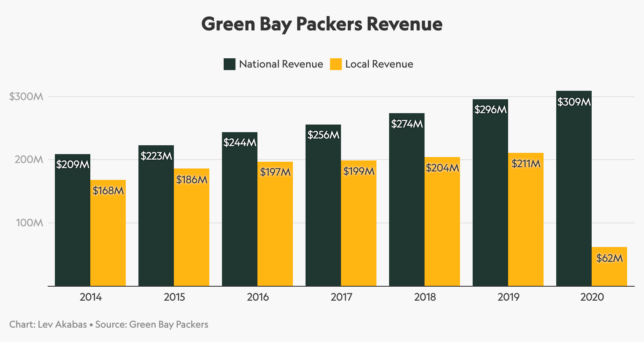The width and height of the screenshot is (644, 342).
Task: Click the Green Bay Packers Revenue title
Action: (x=322, y=24)
